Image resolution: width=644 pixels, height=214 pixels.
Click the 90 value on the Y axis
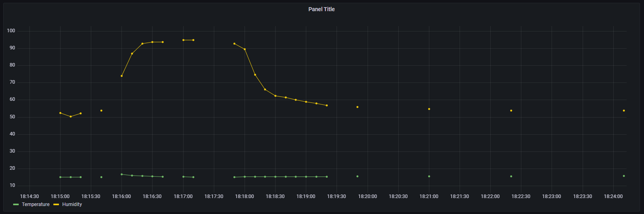point(12,48)
